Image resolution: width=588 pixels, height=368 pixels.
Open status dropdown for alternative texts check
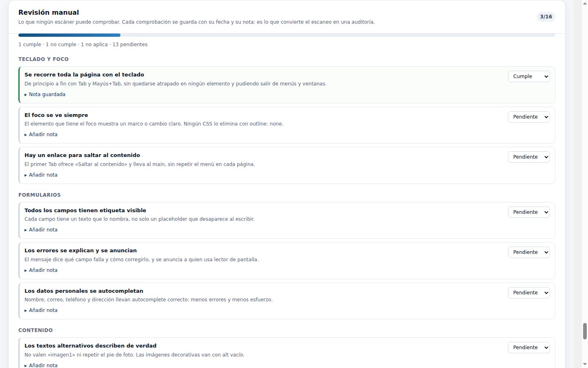tap(529, 348)
